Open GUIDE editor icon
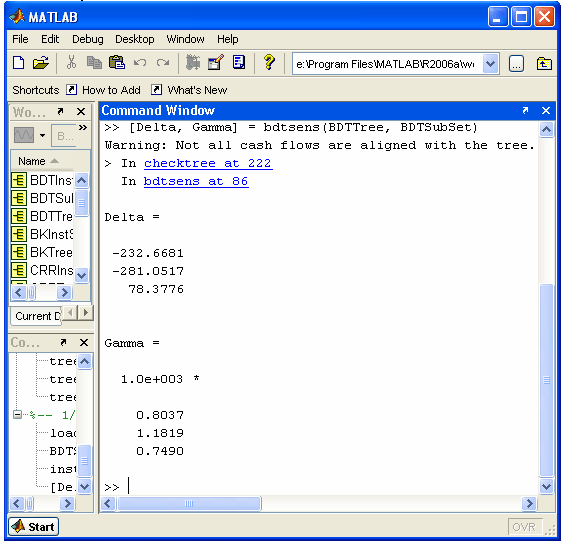Screen dimensions: 564x546 point(216,63)
